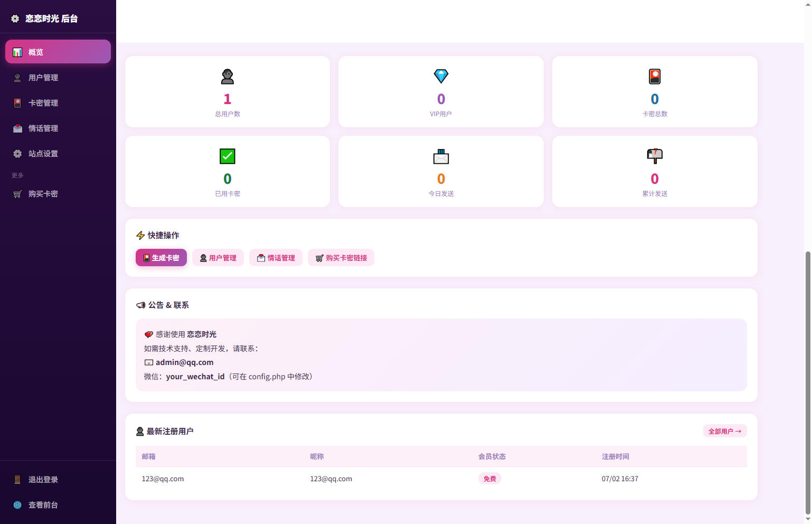Open 用户管理 in the sidebar
This screenshot has height=524, width=812.
click(x=58, y=78)
